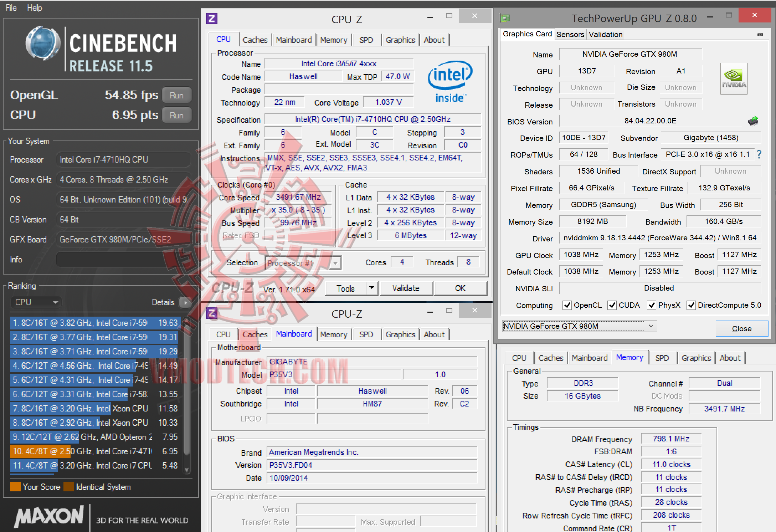This screenshot has height=532, width=776.
Task: Click the GPU-Z screenshot camera icon
Action: [760, 35]
